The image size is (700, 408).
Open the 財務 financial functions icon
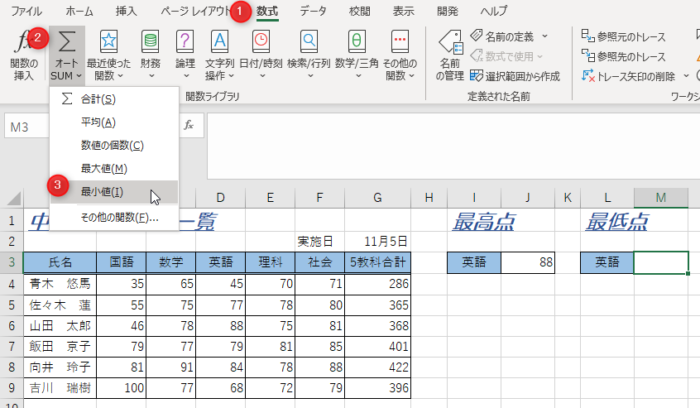[x=150, y=43]
